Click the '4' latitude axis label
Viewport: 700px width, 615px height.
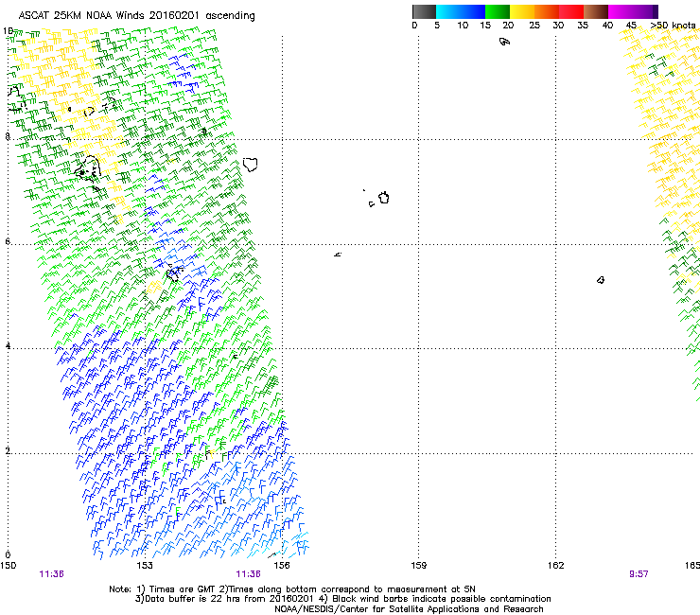pyautogui.click(x=8, y=346)
